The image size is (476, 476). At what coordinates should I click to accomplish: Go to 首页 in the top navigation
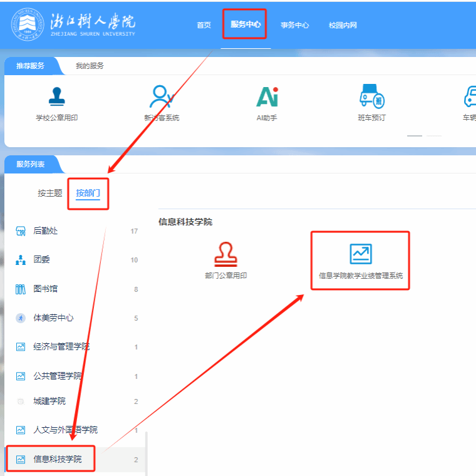click(204, 25)
